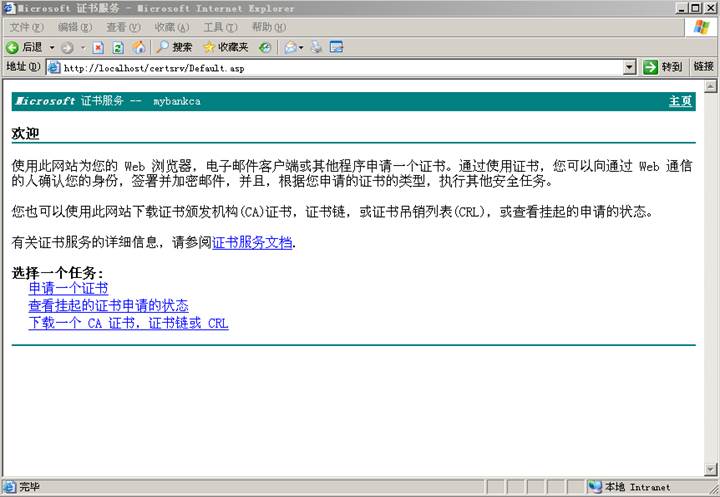This screenshot has height=497, width=720.
Task: Expand the address bar dropdown list
Action: [630, 68]
